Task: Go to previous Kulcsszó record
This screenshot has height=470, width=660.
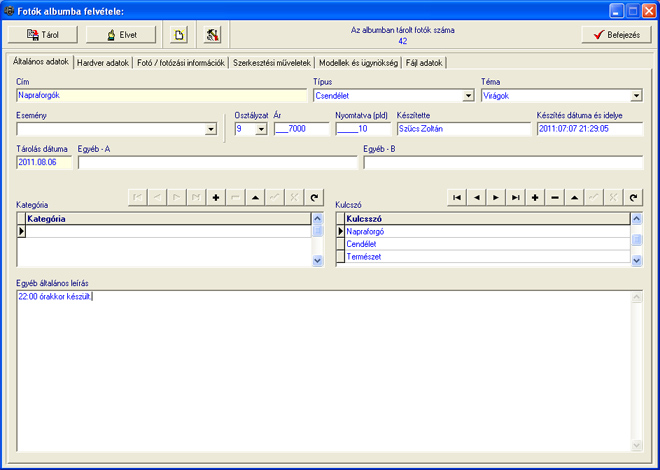Action: coord(476,197)
